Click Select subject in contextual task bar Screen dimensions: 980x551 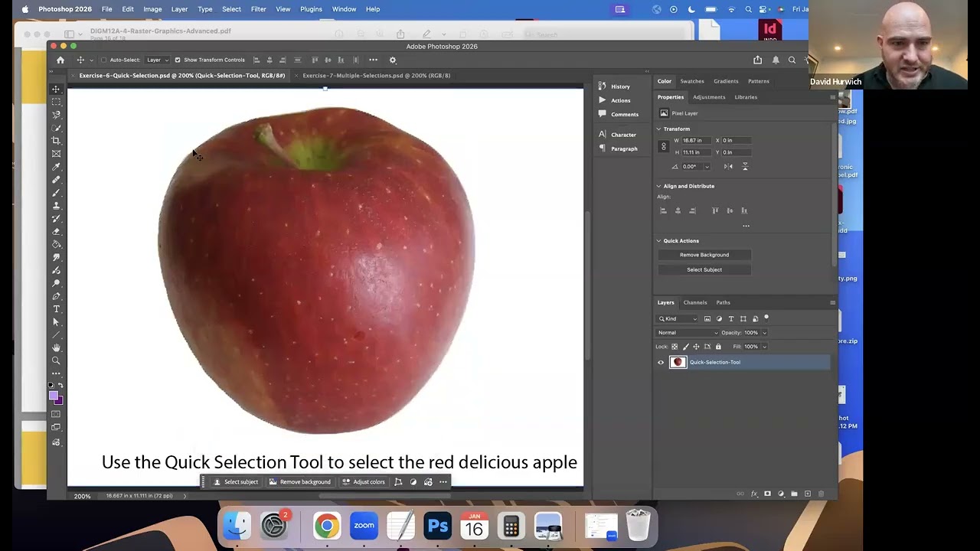236,482
